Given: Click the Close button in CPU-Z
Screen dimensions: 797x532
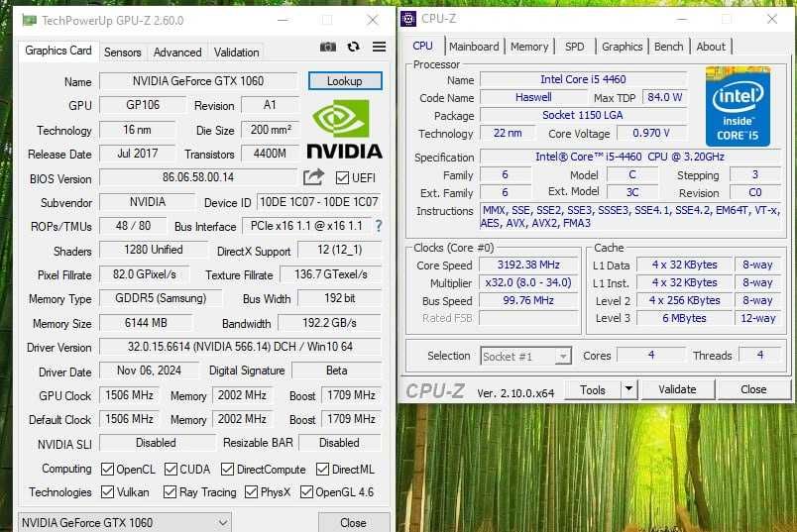Looking at the screenshot, I should point(753,389).
